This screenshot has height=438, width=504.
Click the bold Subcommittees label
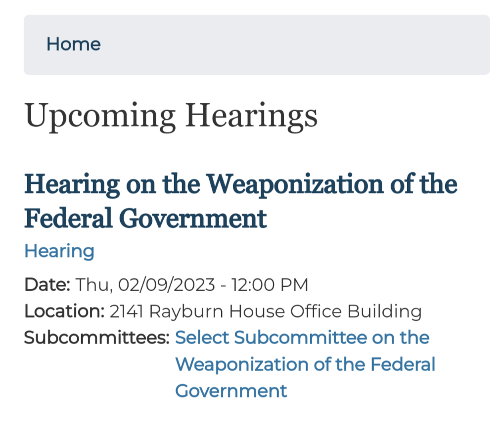click(97, 338)
